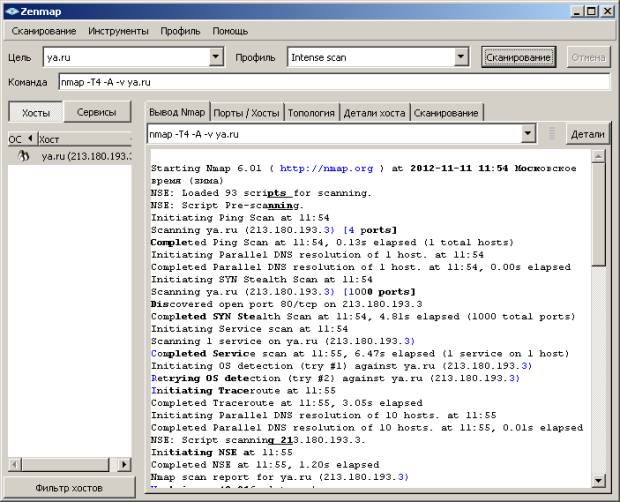Select the Linux penguin OS icon for ya.ru
This screenshot has width=620, height=502.
[x=24, y=156]
